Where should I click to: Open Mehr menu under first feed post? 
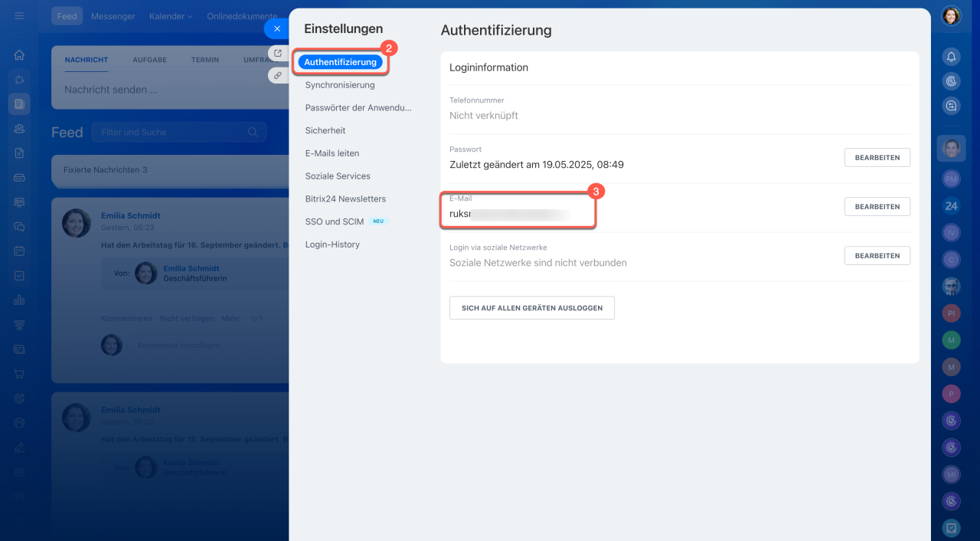pos(230,318)
